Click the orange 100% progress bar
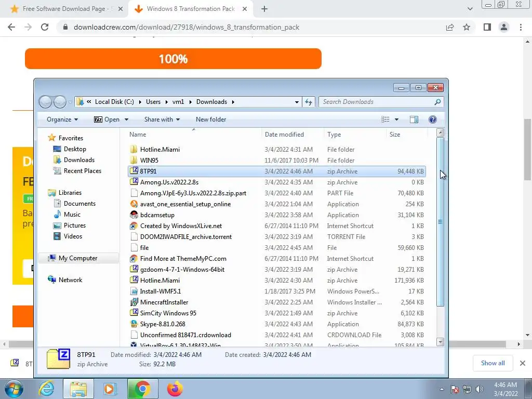The height and width of the screenshot is (399, 532). 173,59
